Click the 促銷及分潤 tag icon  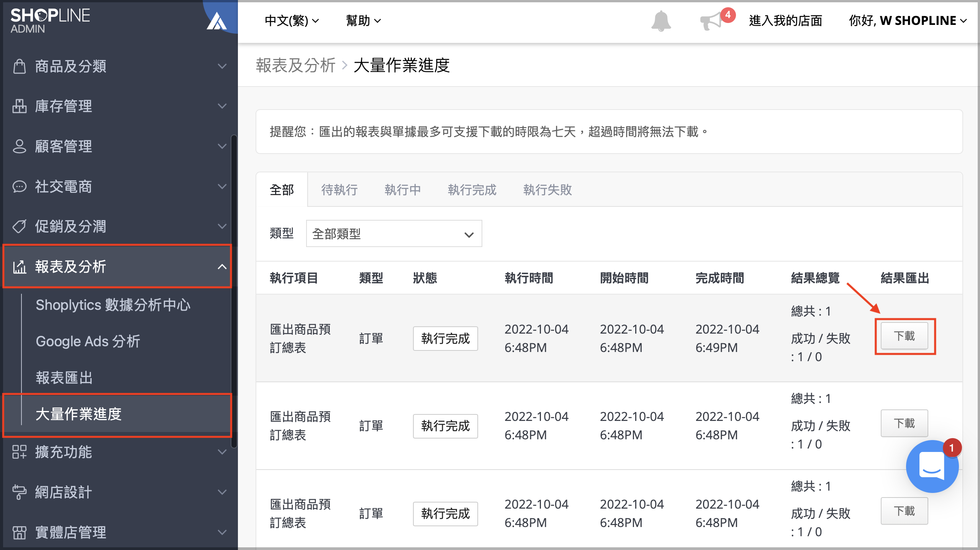(x=19, y=226)
